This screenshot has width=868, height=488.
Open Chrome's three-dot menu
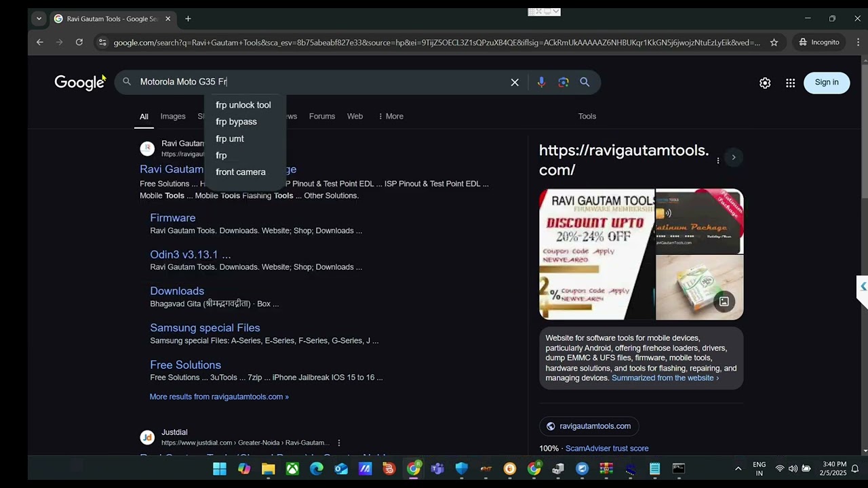pos(857,42)
